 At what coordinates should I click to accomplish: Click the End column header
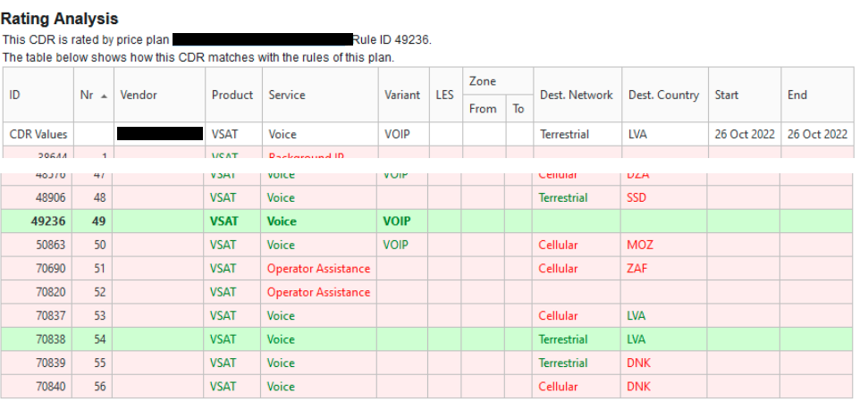796,95
